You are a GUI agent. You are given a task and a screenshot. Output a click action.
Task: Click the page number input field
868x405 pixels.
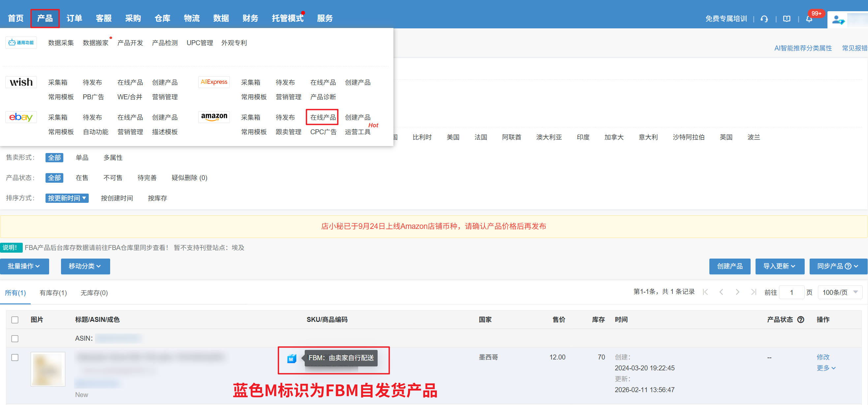pos(791,293)
